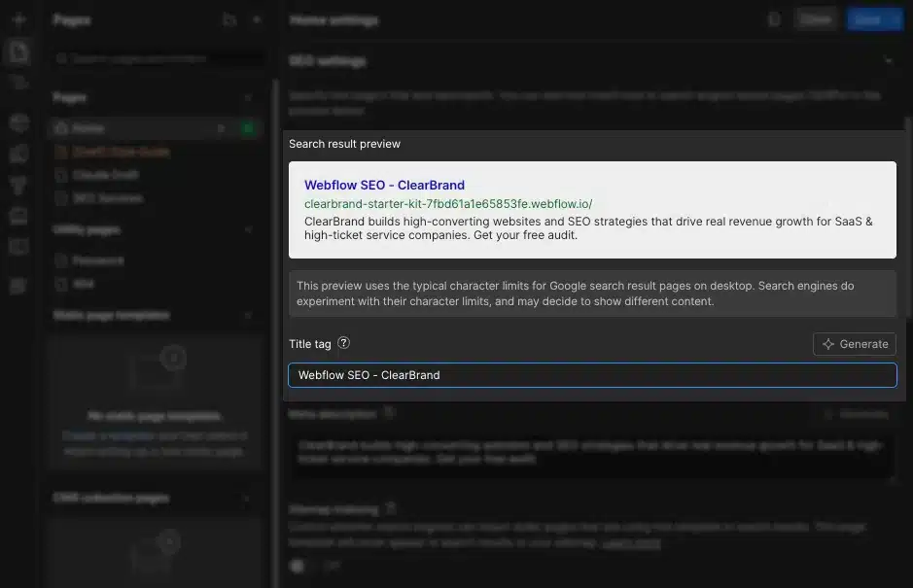Click the duplicate icon left of Close
The image size is (913, 588).
[774, 19]
